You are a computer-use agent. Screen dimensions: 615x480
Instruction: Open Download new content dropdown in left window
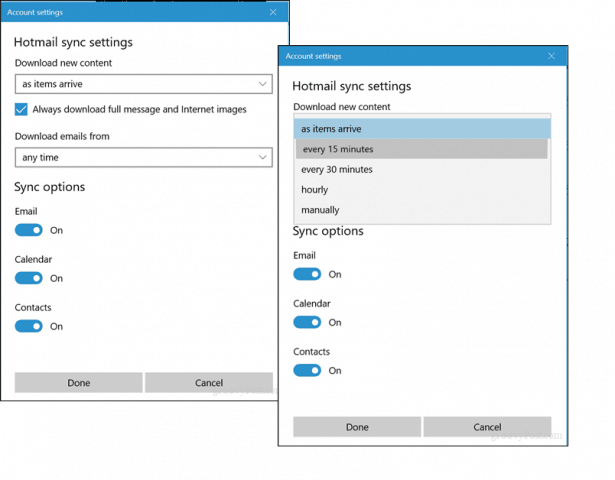(144, 84)
